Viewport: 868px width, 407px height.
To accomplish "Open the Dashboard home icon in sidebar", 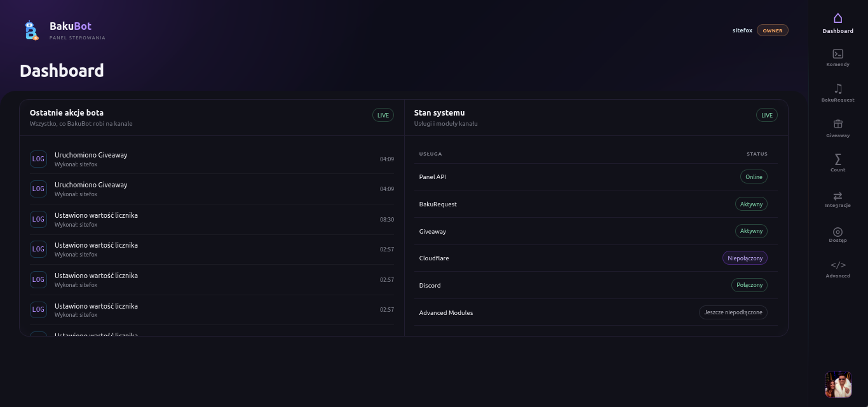I will click(x=837, y=18).
